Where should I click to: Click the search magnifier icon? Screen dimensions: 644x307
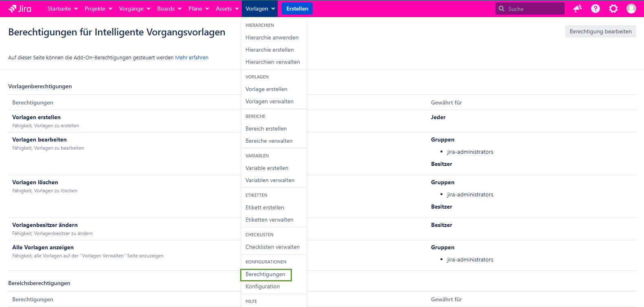tap(502, 9)
